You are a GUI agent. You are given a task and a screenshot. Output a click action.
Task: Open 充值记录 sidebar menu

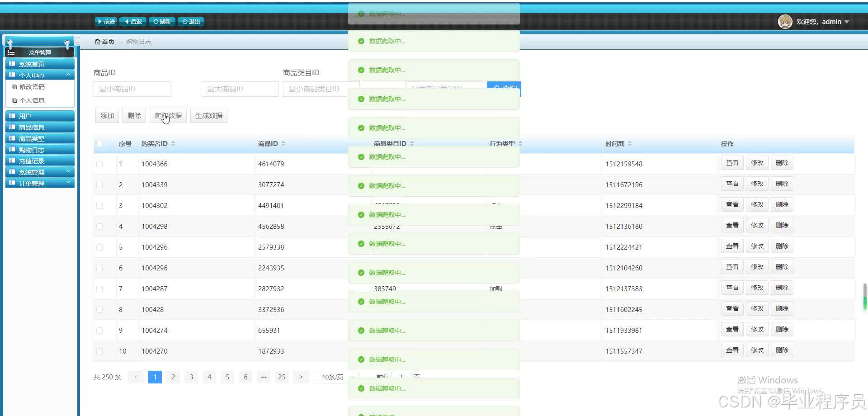coord(40,161)
